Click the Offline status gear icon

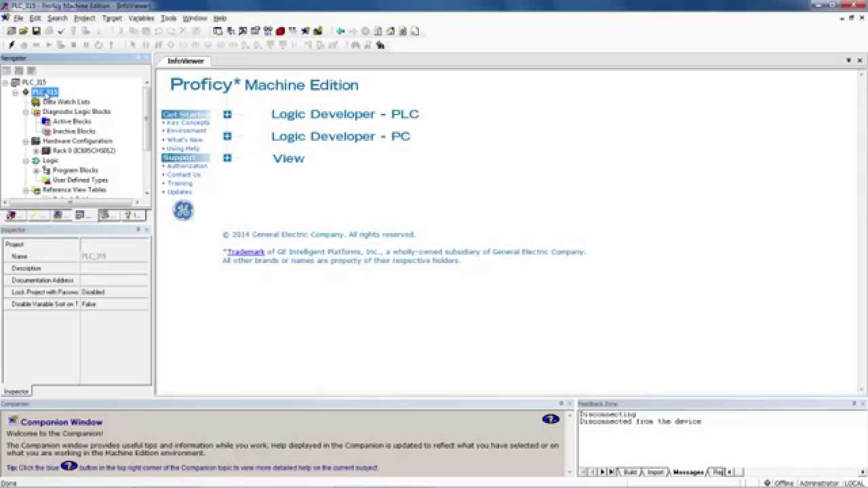767,483
